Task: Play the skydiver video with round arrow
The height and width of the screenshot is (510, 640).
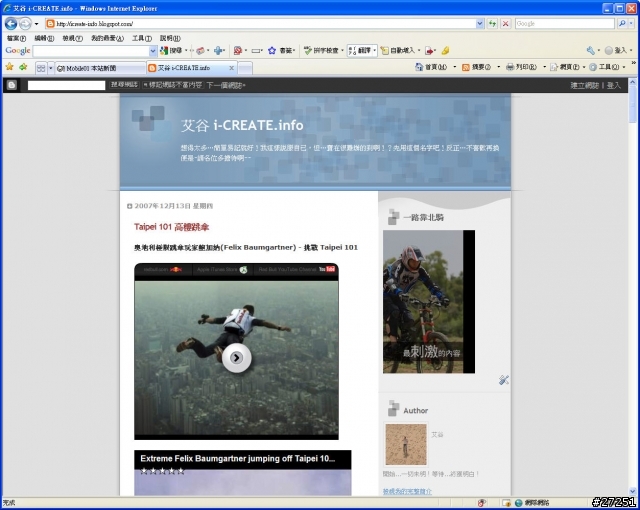Action: pos(236,357)
